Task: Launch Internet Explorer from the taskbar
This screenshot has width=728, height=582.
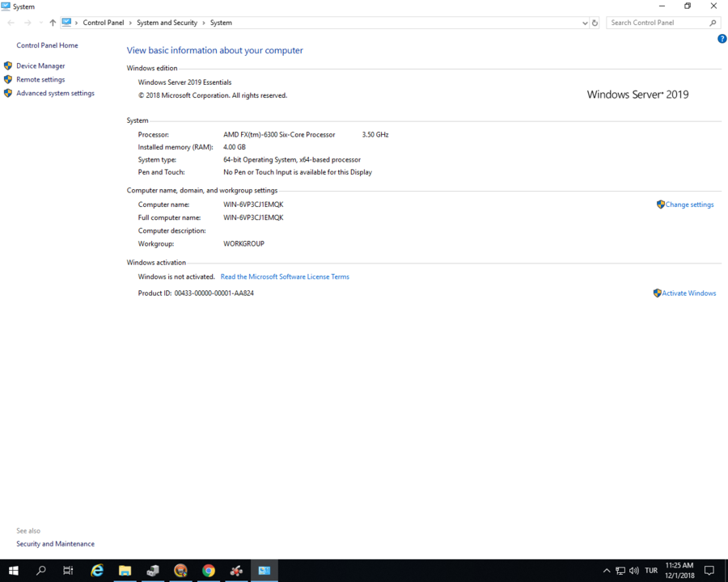Action: 97,571
